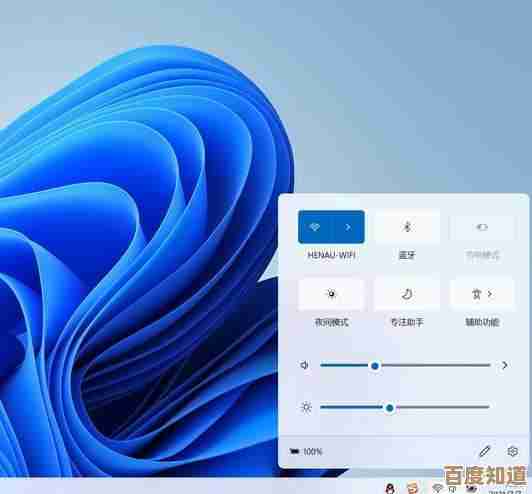The width and height of the screenshot is (532, 494).
Task: Turn on Focus assist (专注助手) tile
Action: click(x=407, y=294)
